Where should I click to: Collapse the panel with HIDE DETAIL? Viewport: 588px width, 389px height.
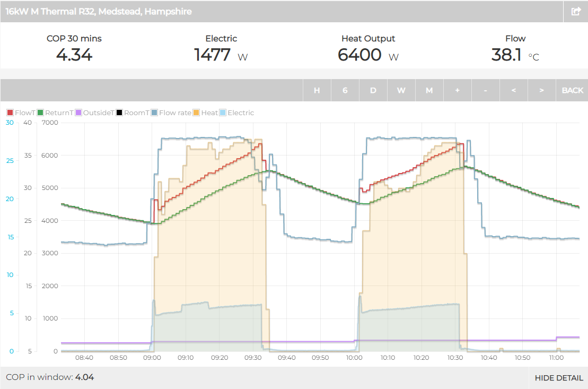point(559,378)
